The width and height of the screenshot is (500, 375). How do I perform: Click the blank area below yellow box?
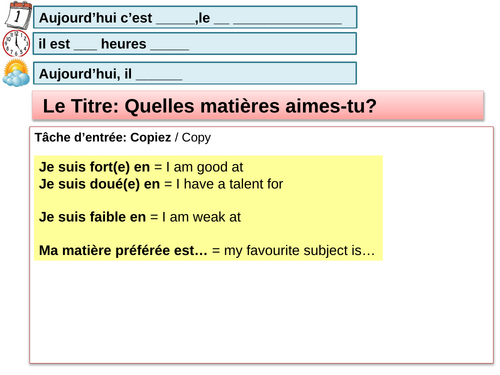point(261,312)
